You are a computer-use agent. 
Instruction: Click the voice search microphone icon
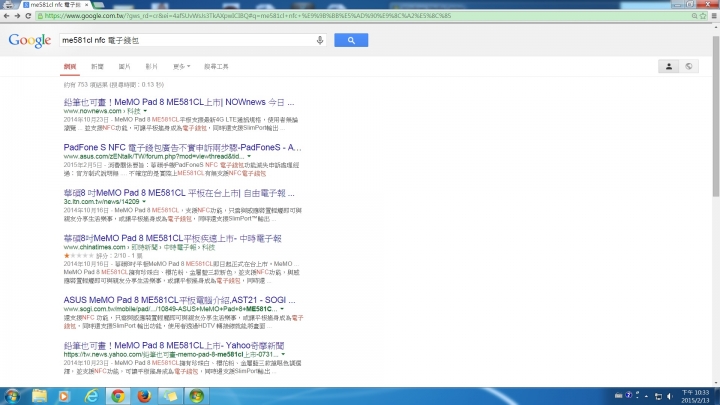coord(320,40)
